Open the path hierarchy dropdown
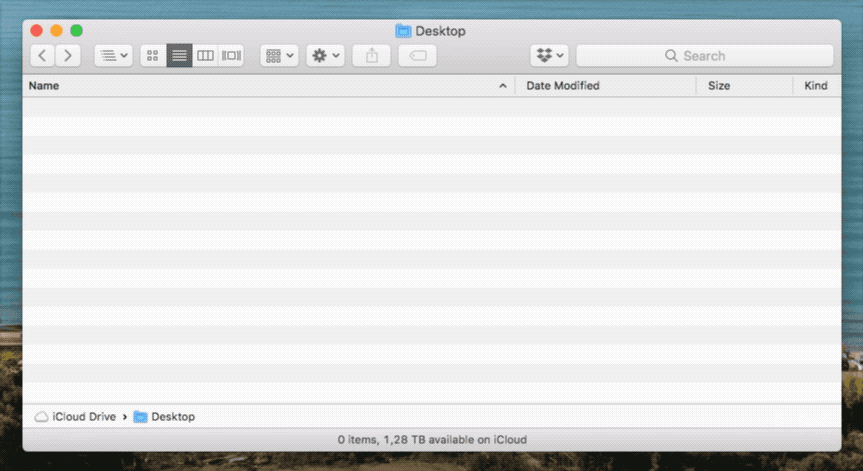This screenshot has width=863, height=471. 113,56
